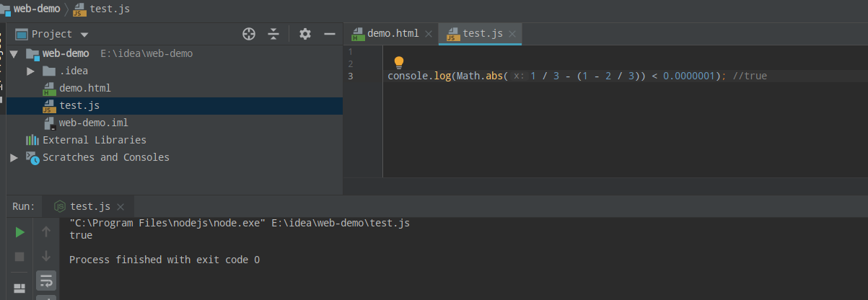Viewport: 868px width, 300px height.
Task: Click the 'true' output in console
Action: [81, 236]
